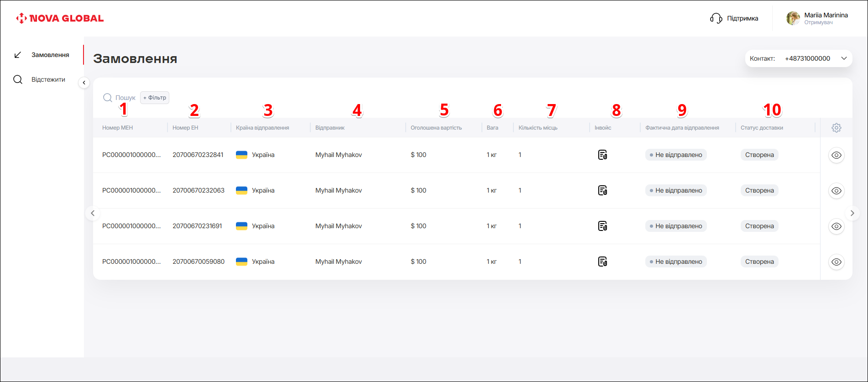Open the Замовлення sidebar menu item
868x382 pixels.
(50, 55)
